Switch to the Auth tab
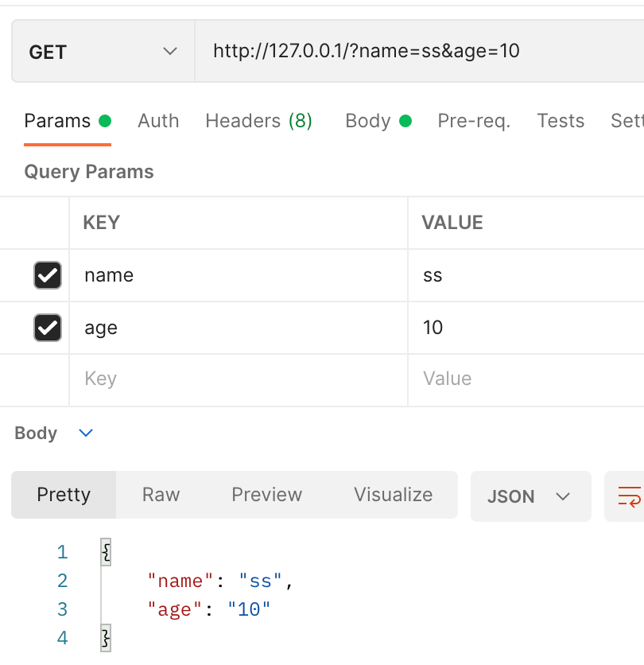Screen dimensions: 644x665 coord(158,121)
